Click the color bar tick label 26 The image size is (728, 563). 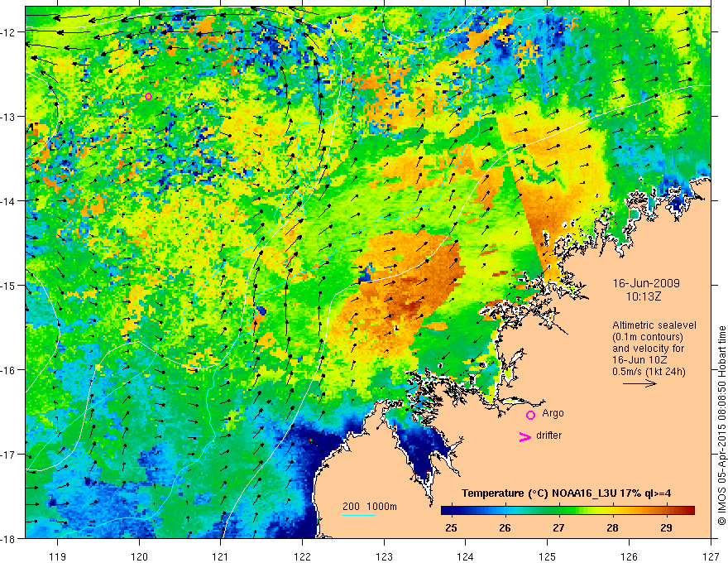(x=505, y=528)
